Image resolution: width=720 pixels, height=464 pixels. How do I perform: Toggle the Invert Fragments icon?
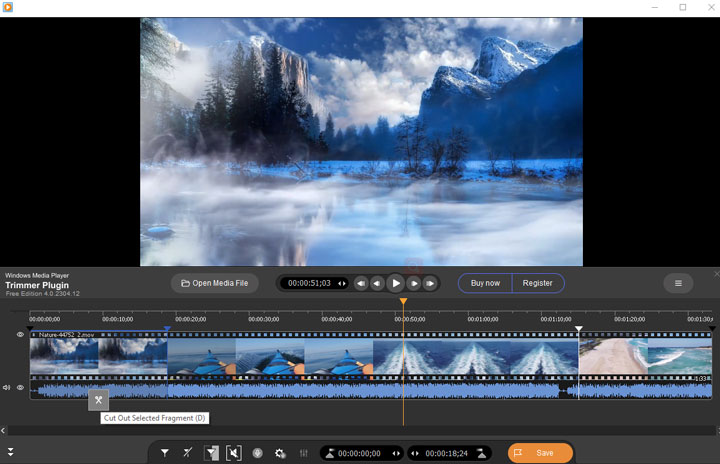(211, 453)
